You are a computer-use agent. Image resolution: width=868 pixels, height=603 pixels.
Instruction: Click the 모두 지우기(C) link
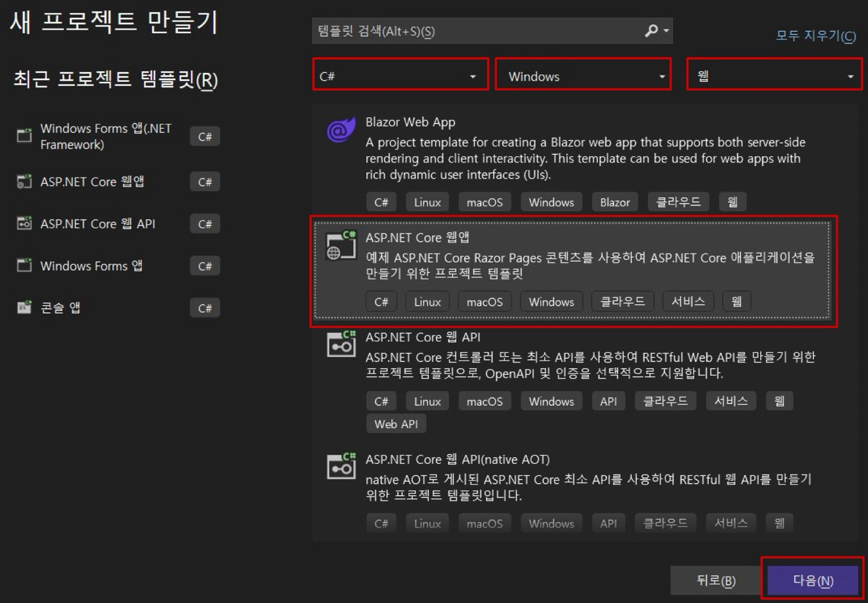point(816,36)
